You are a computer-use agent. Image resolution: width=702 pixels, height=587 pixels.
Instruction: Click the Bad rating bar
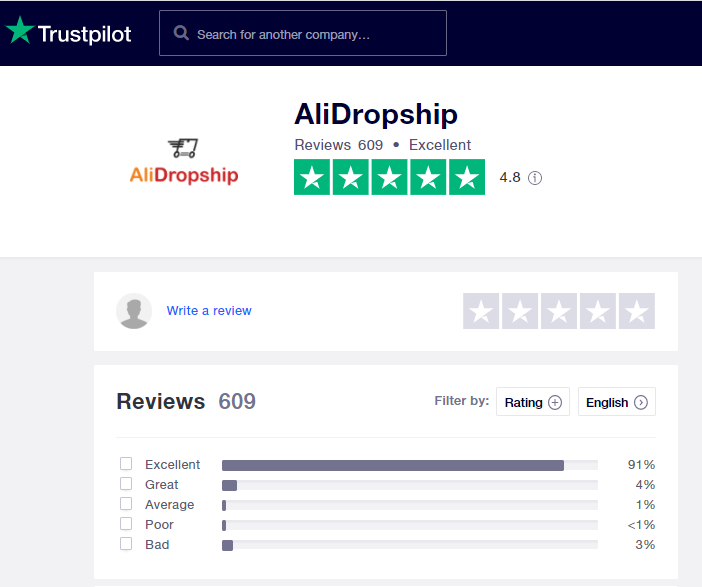click(410, 545)
